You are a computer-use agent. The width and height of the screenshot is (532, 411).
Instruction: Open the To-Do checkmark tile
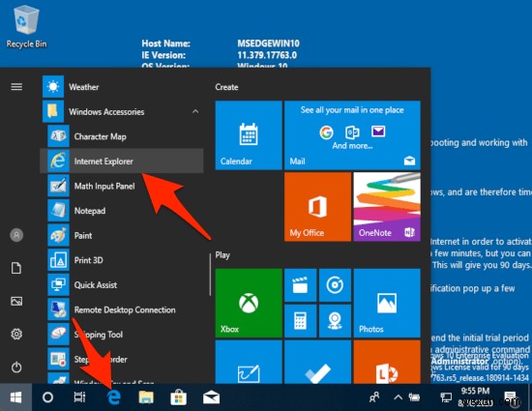317,362
